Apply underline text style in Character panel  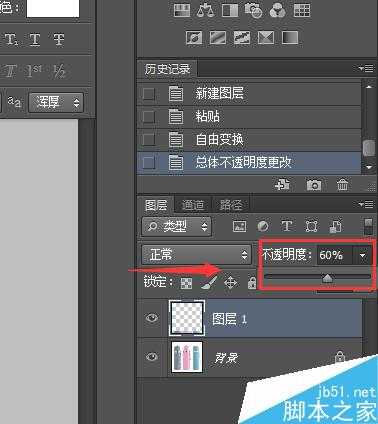coord(35,40)
